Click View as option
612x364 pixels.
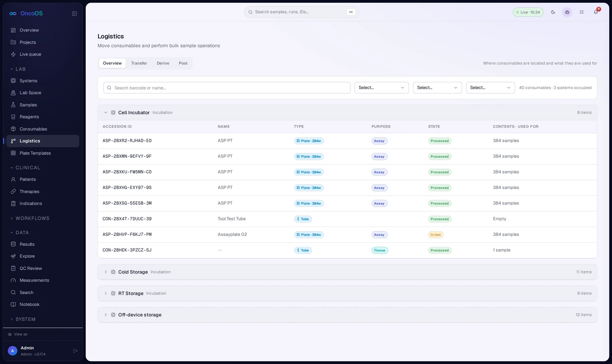pos(18,334)
